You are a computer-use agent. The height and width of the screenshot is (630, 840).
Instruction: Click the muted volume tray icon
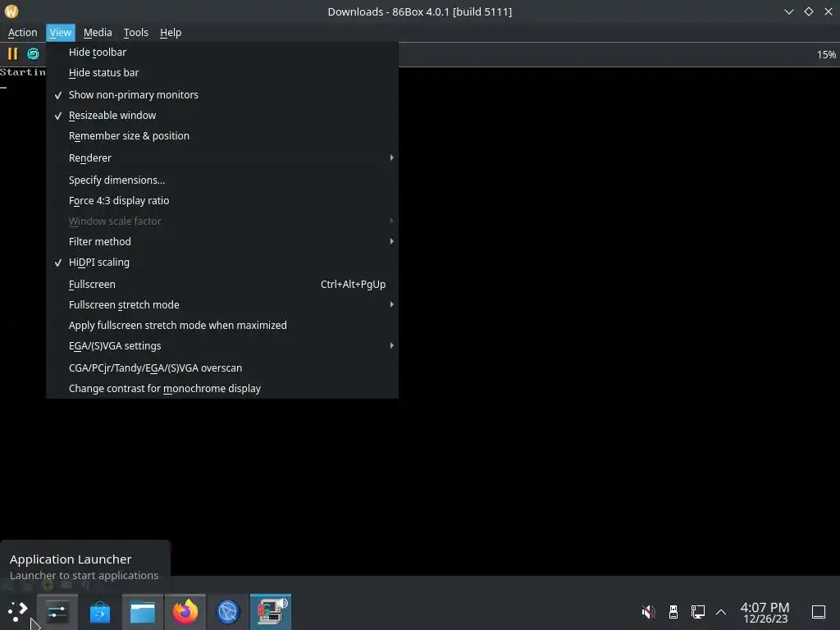click(x=648, y=611)
